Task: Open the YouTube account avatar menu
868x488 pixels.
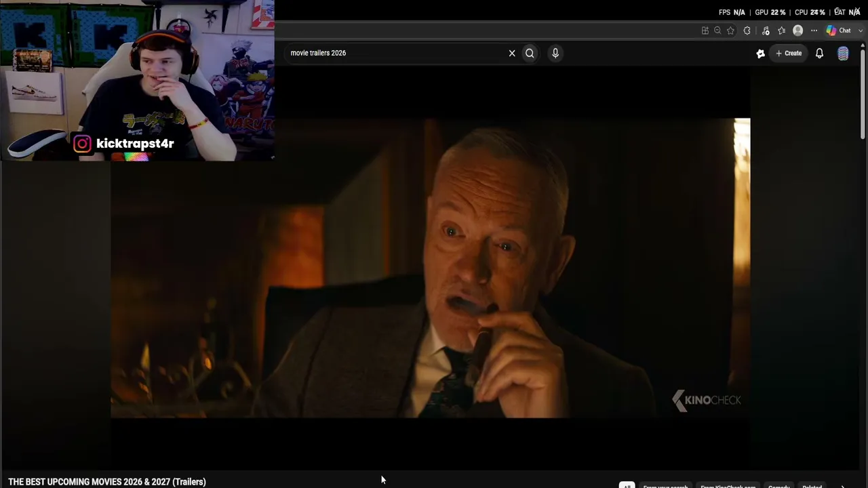Action: pos(843,54)
